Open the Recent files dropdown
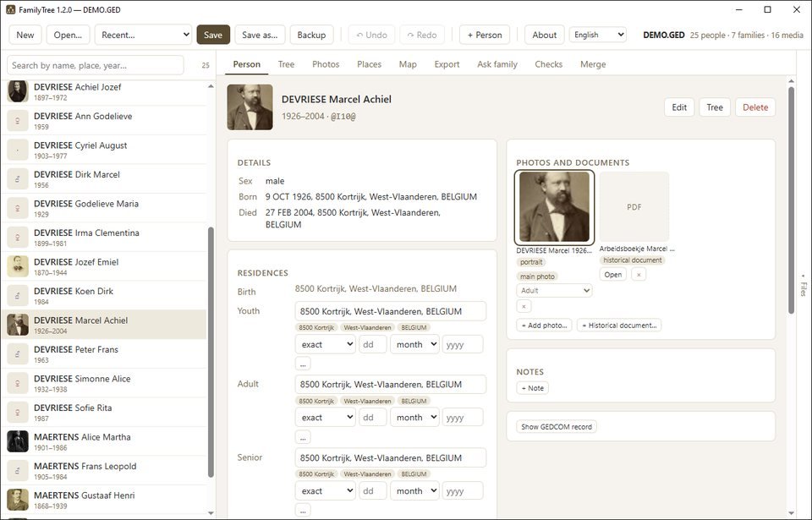 (144, 35)
